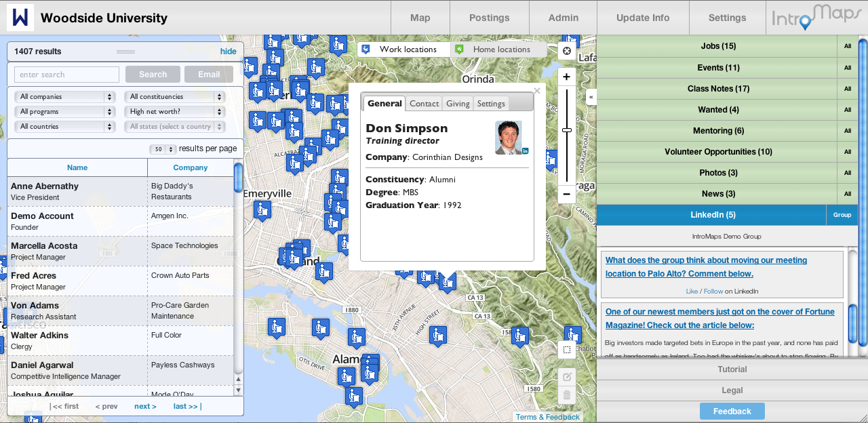Open the High net worth dropdown
This screenshot has width=868, height=423.
(174, 112)
